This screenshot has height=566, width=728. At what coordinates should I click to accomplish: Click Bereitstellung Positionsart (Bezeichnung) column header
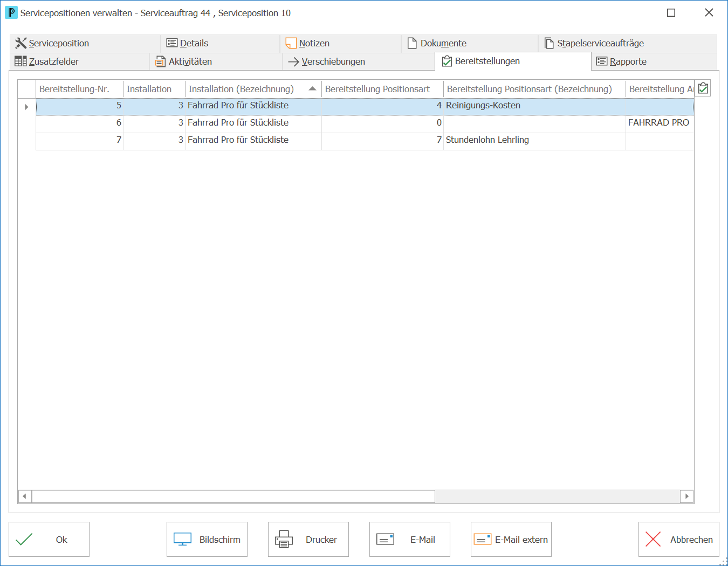[534, 89]
